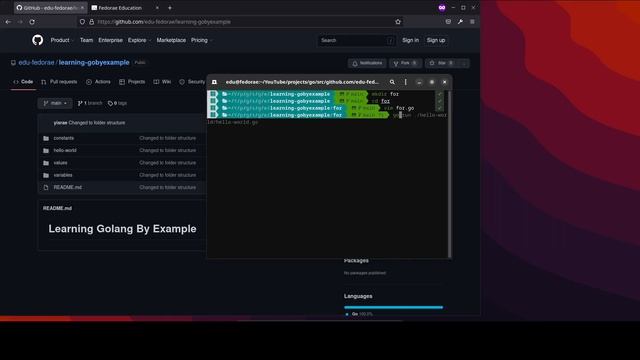Click the Learning Golang By Example heading

(x=122, y=229)
